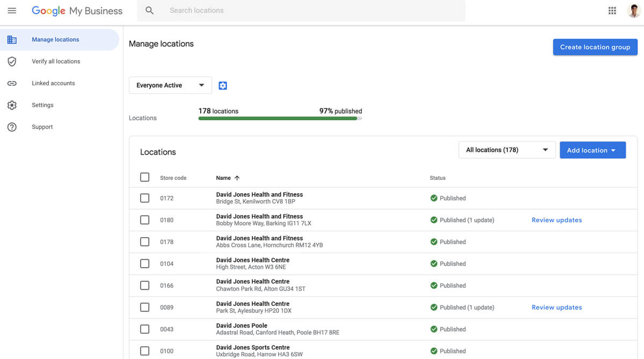Open Settings from the sidebar
644x359 pixels.
[x=42, y=105]
